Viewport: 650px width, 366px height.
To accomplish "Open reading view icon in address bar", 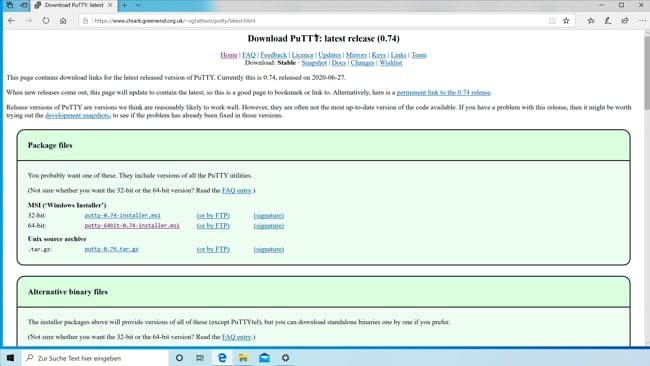I will click(x=552, y=21).
